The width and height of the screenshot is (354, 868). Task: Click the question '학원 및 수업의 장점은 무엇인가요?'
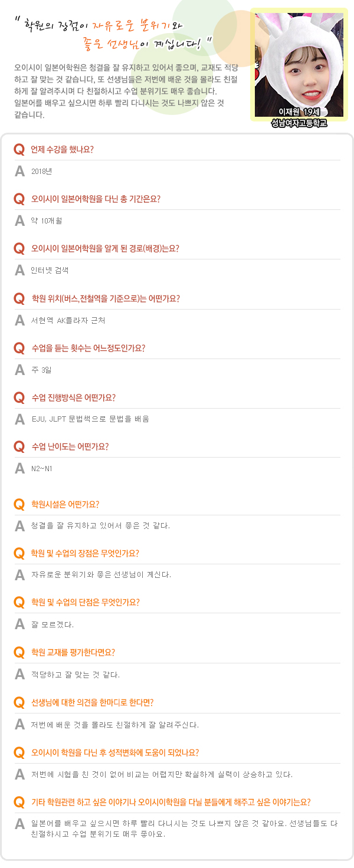(x=85, y=554)
